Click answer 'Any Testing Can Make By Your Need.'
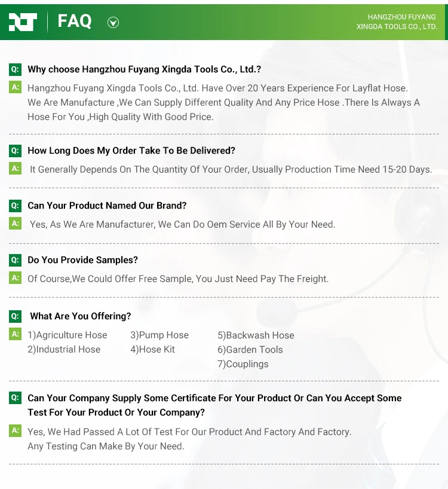Screen dimensions: 448x489 pos(106,447)
